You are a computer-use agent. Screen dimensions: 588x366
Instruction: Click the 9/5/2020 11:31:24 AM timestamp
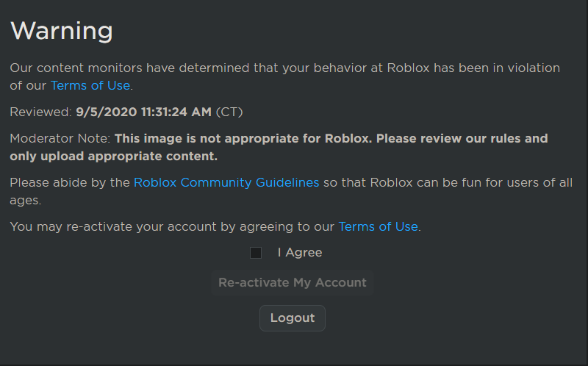[x=144, y=112]
